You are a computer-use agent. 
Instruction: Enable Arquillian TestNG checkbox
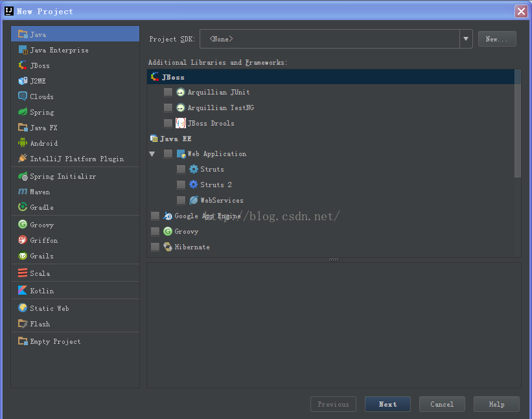click(x=168, y=108)
